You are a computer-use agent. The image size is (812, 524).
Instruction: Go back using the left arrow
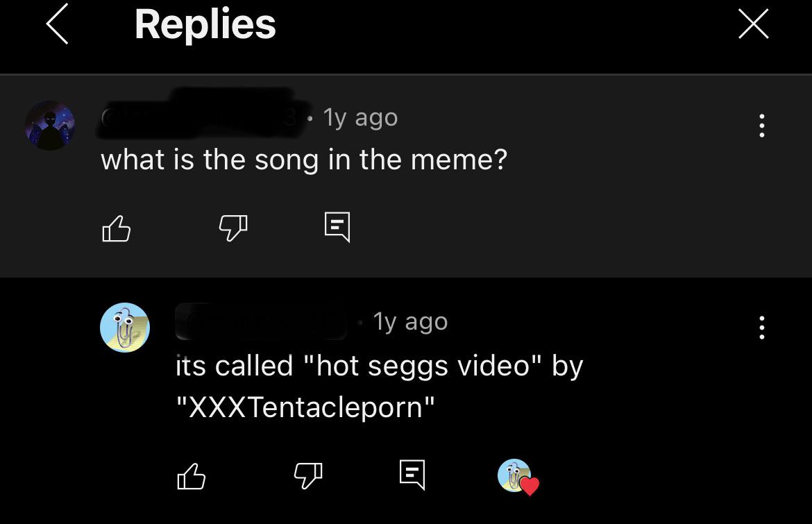click(58, 25)
